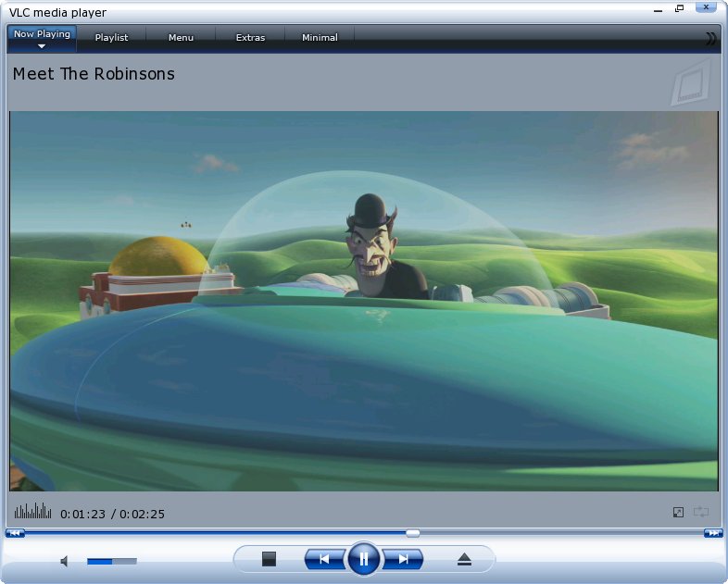This screenshot has height=584, width=728.
Task: Toggle the repeat/loop icon
Action: click(701, 512)
